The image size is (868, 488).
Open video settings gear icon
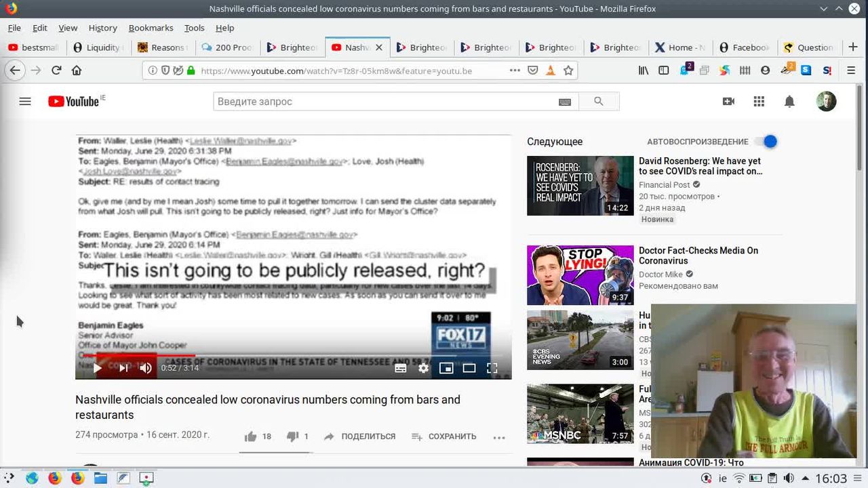pos(423,368)
